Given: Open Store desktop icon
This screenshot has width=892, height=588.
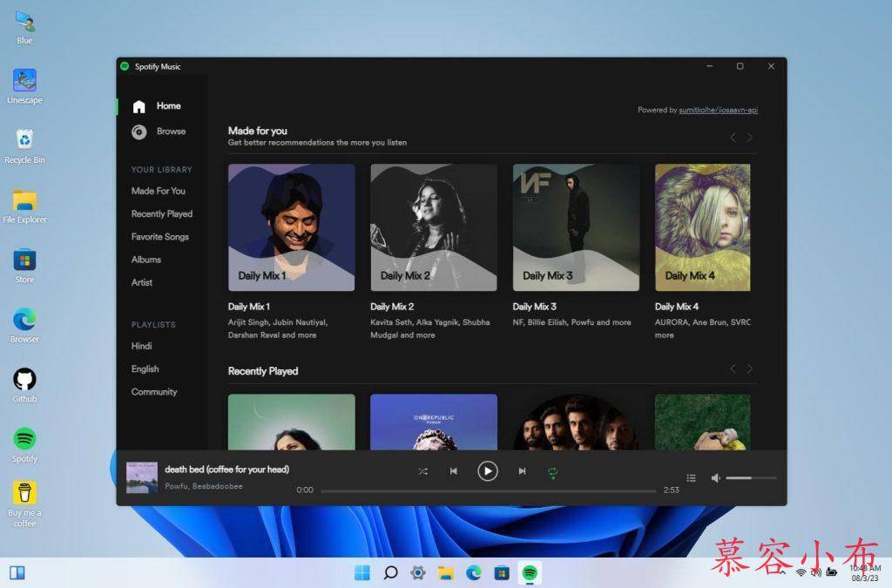Looking at the screenshot, I should point(24,266).
